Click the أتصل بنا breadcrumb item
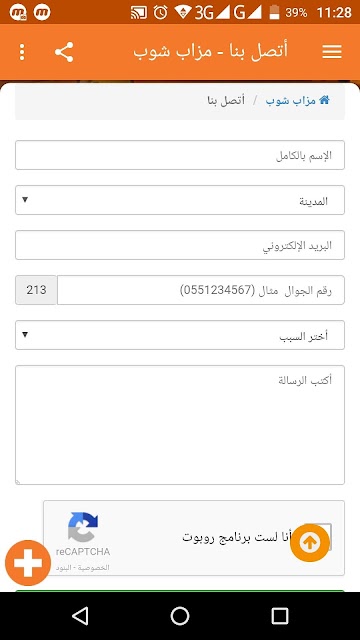The image size is (360, 640). [x=226, y=100]
